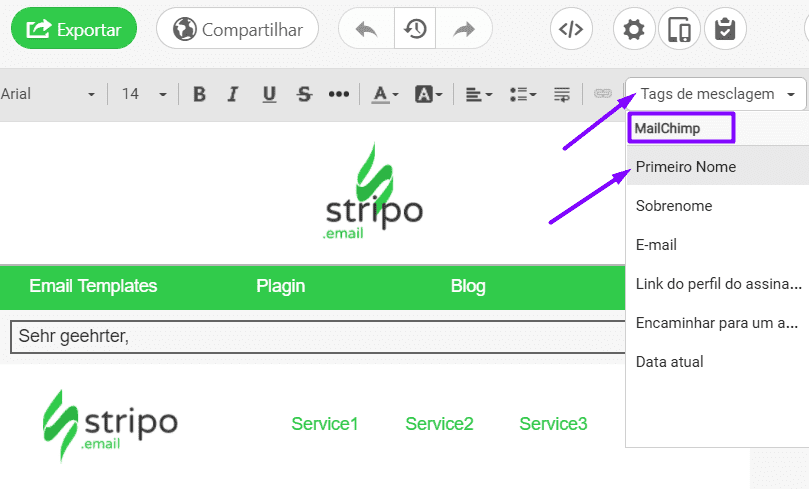
Task: Open the clipboard checklist test icon
Action: (x=725, y=29)
